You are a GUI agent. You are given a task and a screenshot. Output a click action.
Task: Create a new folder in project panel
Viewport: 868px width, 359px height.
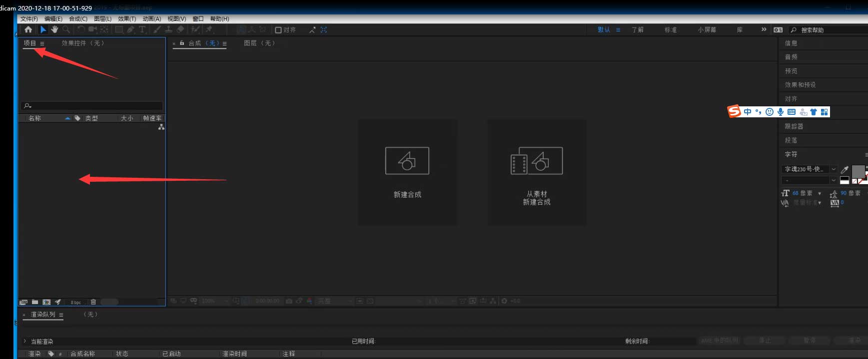pyautogui.click(x=35, y=302)
